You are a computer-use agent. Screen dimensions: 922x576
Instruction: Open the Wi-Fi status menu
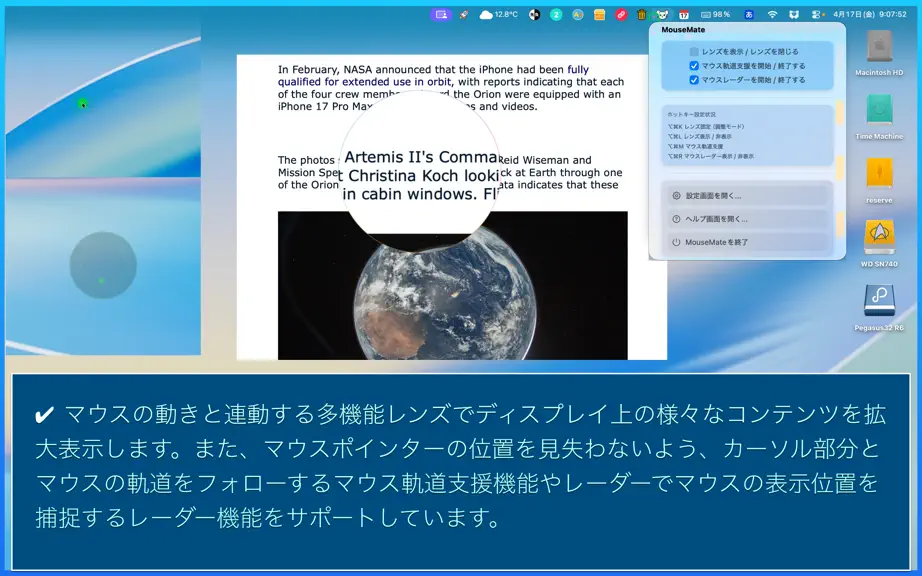[x=772, y=15]
